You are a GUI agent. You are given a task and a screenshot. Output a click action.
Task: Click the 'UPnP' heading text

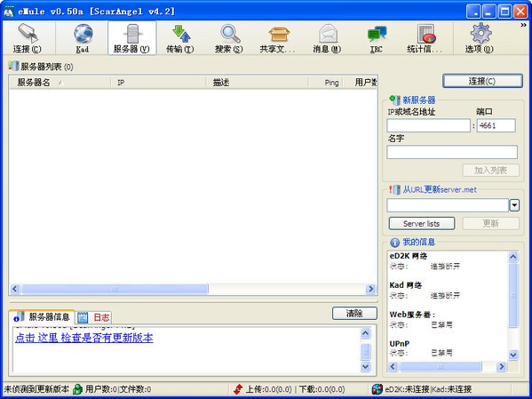(x=400, y=344)
